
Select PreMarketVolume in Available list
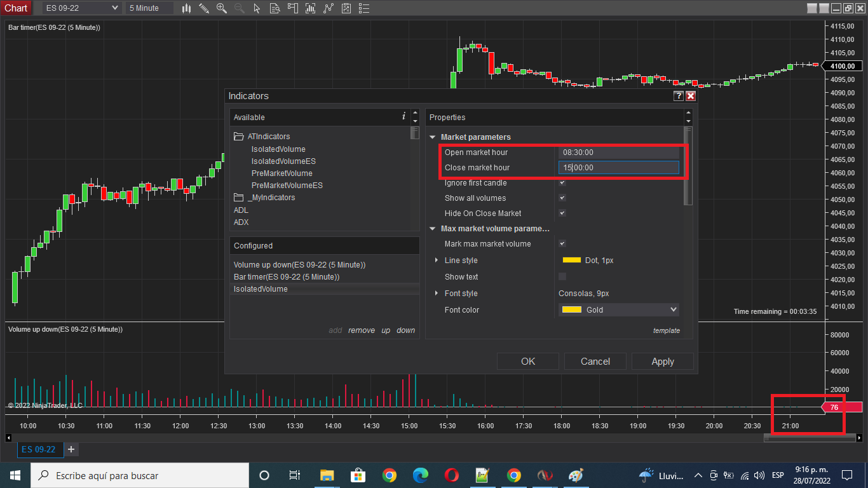pos(282,173)
